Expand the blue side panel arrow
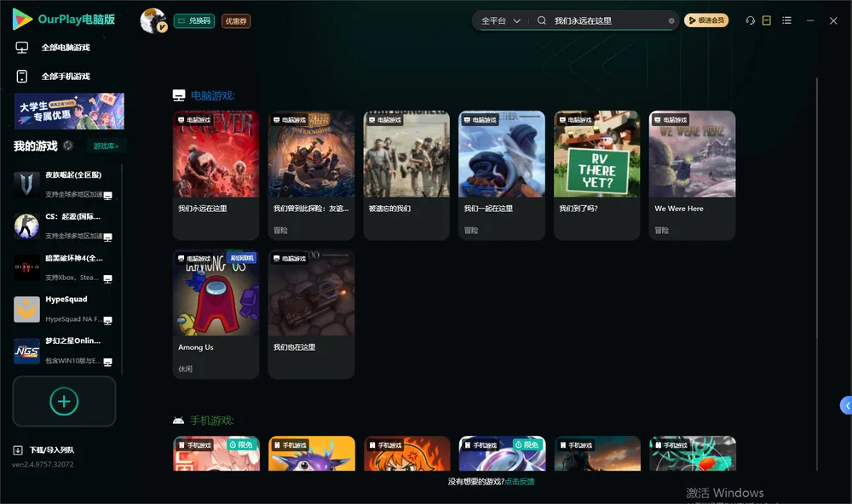This screenshot has width=852, height=504. coord(847,406)
